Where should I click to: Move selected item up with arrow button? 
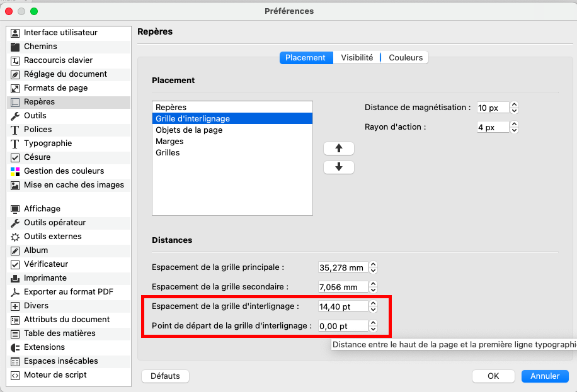click(x=339, y=148)
